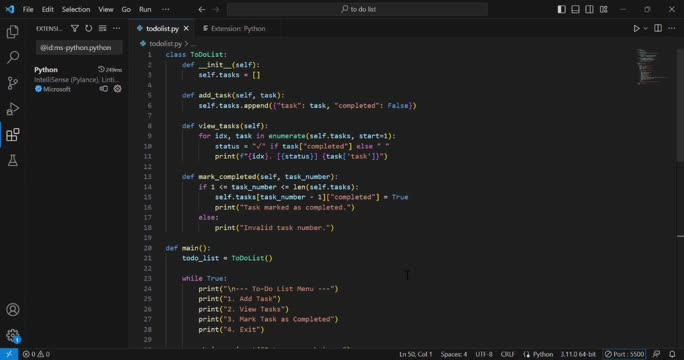Toggle the secondary sidebar layout button

coord(589,9)
